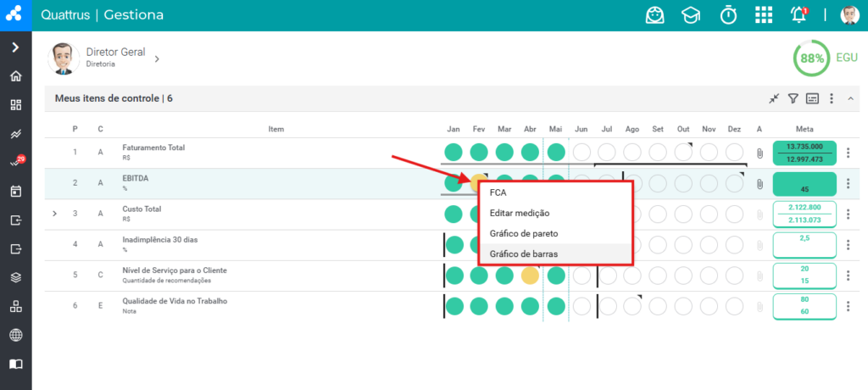Select Editar medição from context menu

point(556,213)
